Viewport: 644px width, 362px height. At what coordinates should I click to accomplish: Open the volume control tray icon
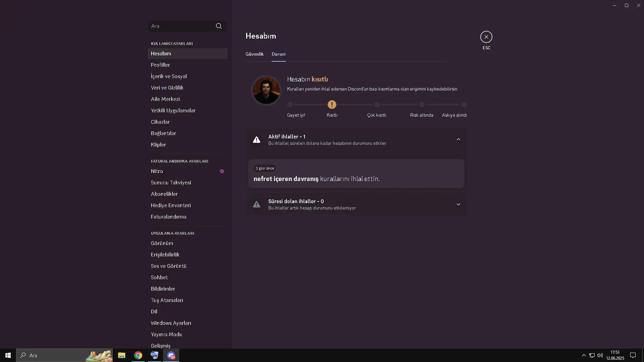coord(600,355)
